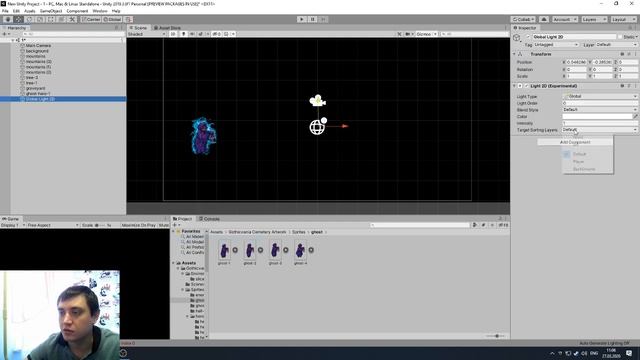Select ghost-1 sprite asset thumbnail
640x360 pixels.
click(224, 250)
